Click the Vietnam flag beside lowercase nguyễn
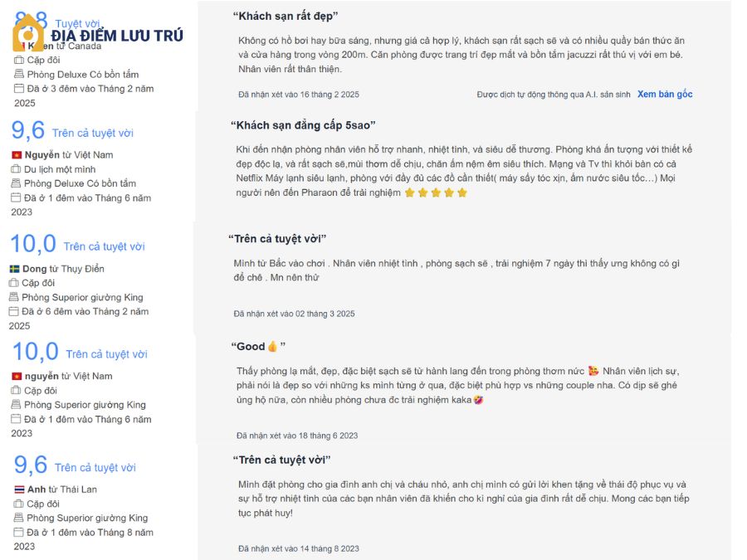The width and height of the screenshot is (747, 560). [x=17, y=376]
